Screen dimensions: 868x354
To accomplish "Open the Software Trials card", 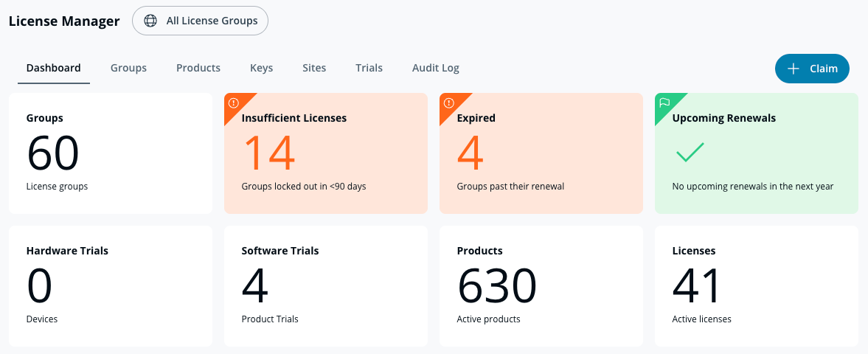I will click(x=326, y=286).
